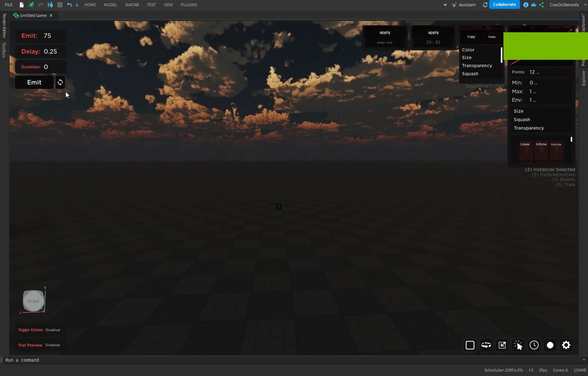Click the click-cursor icon in the bottom toolbar
This screenshot has height=376, width=588.
coord(518,345)
